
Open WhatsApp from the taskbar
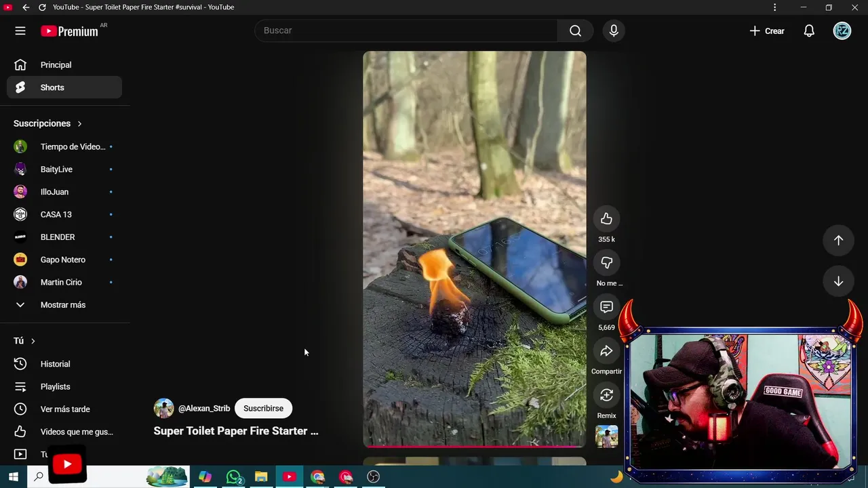234,477
